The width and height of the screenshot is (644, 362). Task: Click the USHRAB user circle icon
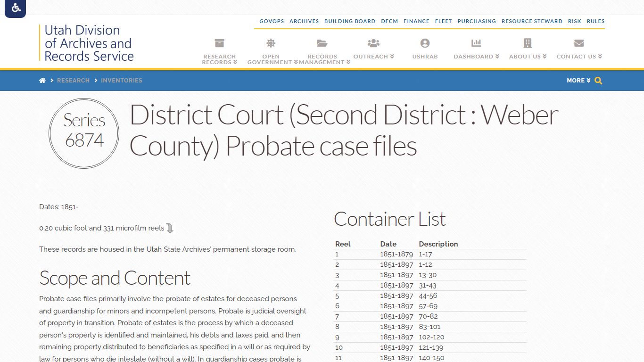pyautogui.click(x=425, y=43)
